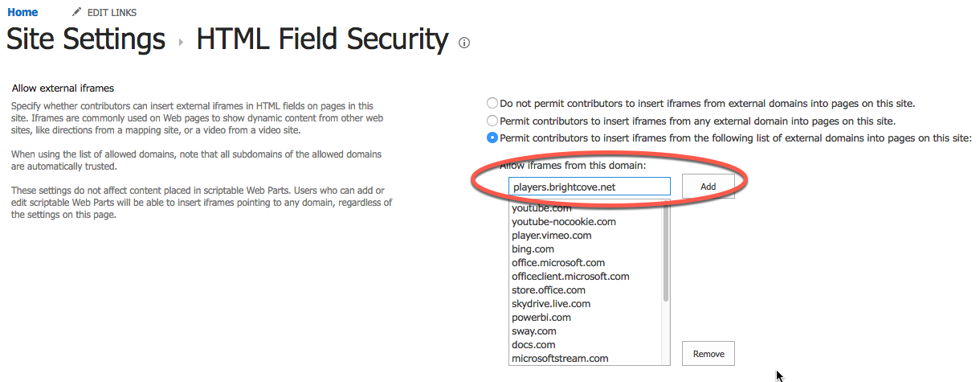Select 'Do not permit' iframes radio option

[x=492, y=103]
